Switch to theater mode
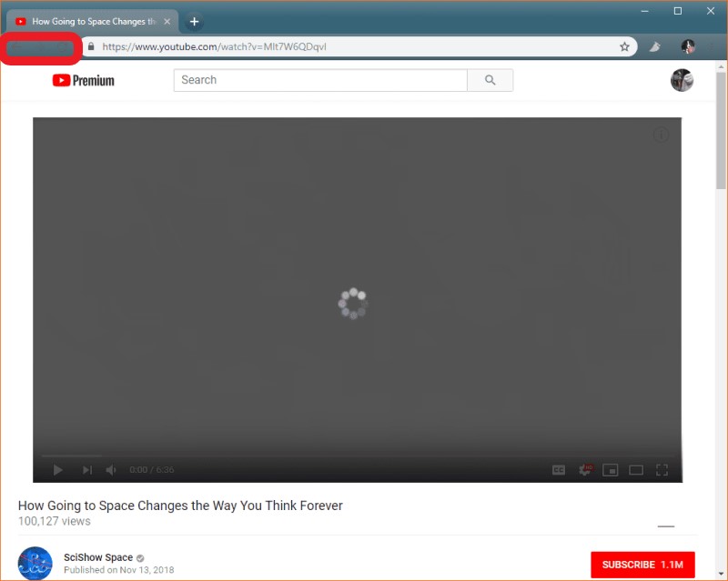Screen dimensions: 728x581 [636, 470]
